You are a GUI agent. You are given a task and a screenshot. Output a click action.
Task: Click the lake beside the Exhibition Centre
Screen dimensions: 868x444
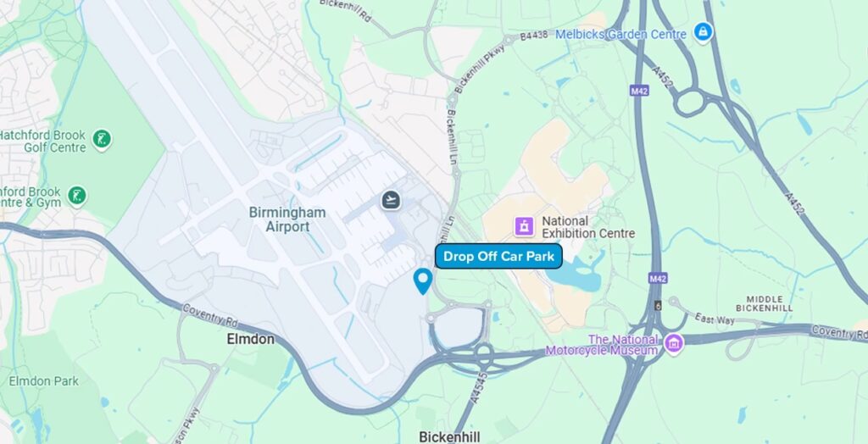(576, 273)
